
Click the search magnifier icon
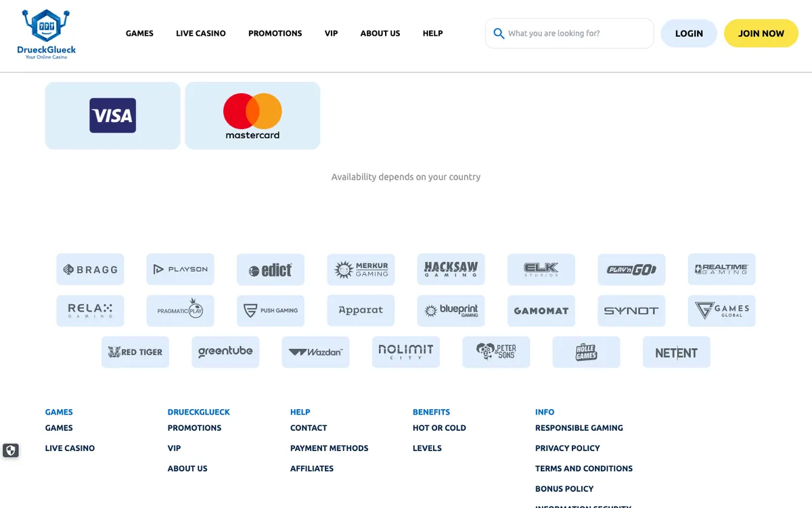pos(499,33)
